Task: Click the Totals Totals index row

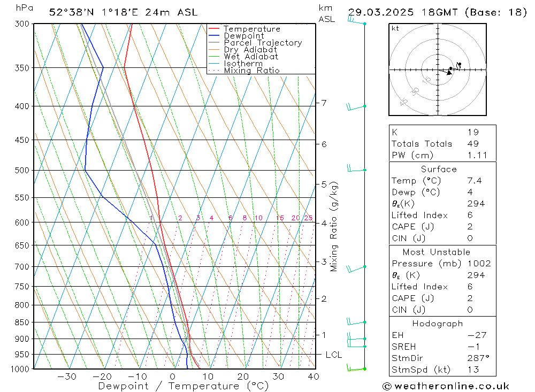Action: pyautogui.click(x=442, y=144)
